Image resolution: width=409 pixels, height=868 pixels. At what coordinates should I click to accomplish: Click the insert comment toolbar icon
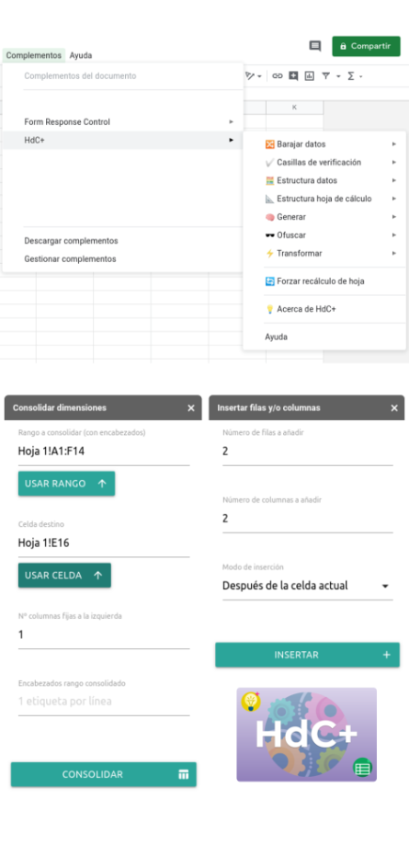293,75
